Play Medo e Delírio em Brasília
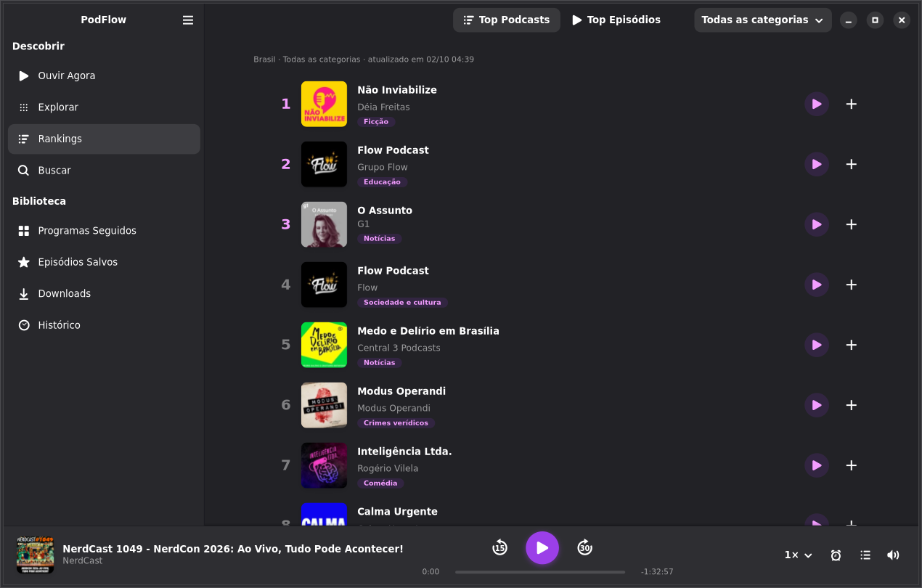Viewport: 922px width, 588px height. coord(817,345)
